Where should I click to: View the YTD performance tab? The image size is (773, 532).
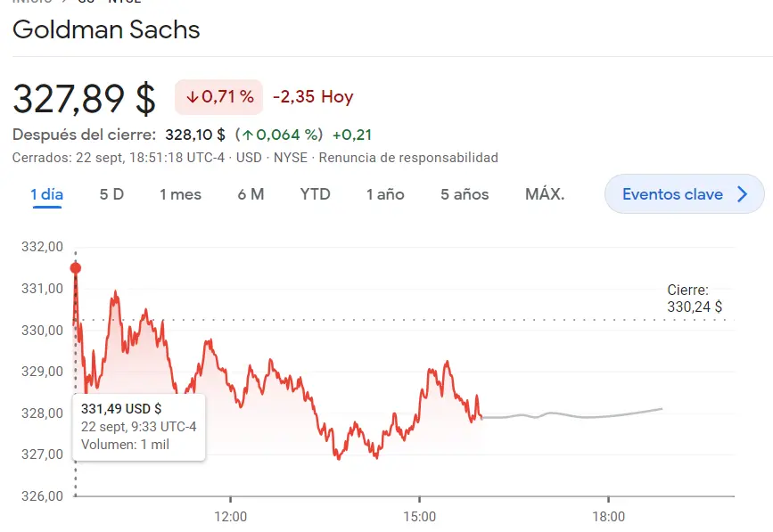click(314, 193)
